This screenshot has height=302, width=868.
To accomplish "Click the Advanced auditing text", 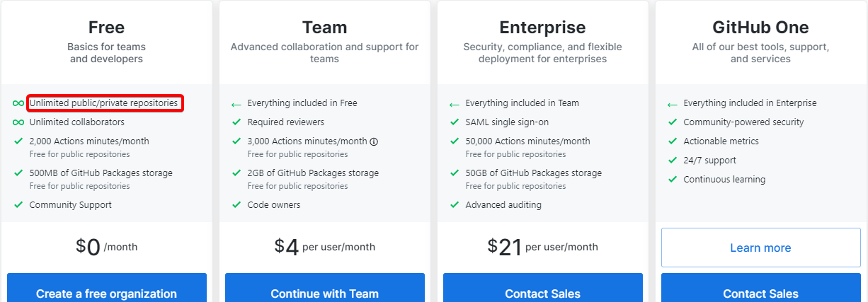I will point(503,205).
